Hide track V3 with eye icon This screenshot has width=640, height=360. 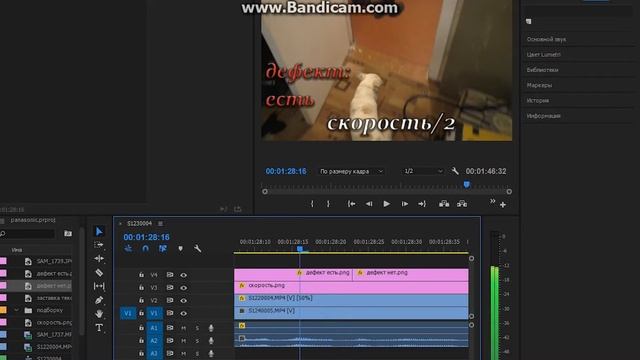184,288
